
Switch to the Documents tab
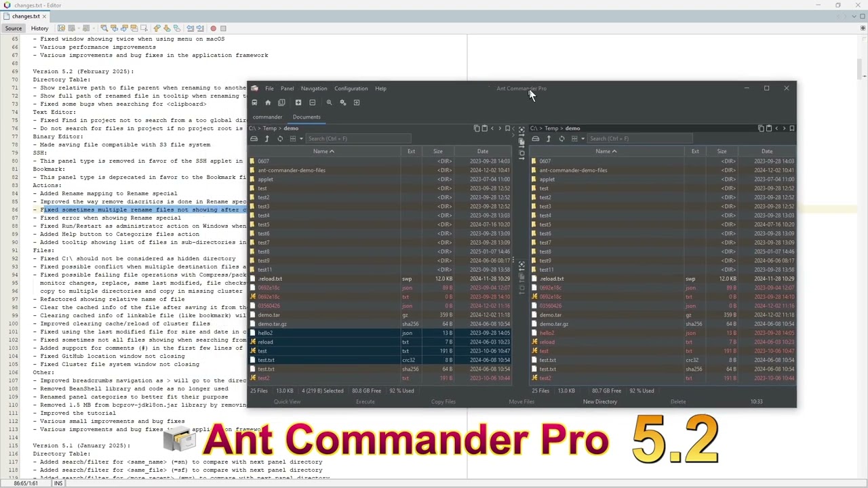[x=307, y=117]
